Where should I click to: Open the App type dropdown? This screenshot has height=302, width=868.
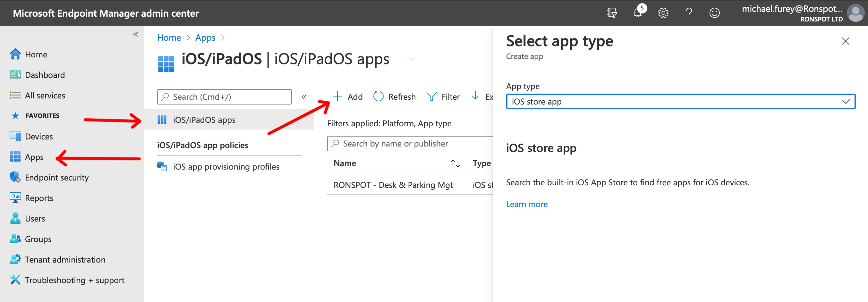click(680, 102)
